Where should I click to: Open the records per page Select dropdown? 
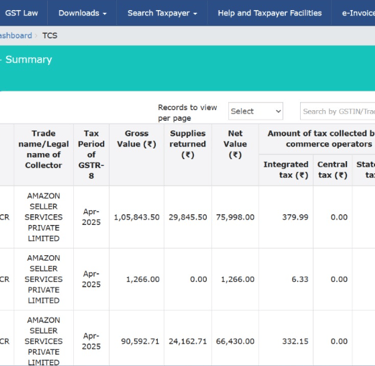tap(256, 111)
